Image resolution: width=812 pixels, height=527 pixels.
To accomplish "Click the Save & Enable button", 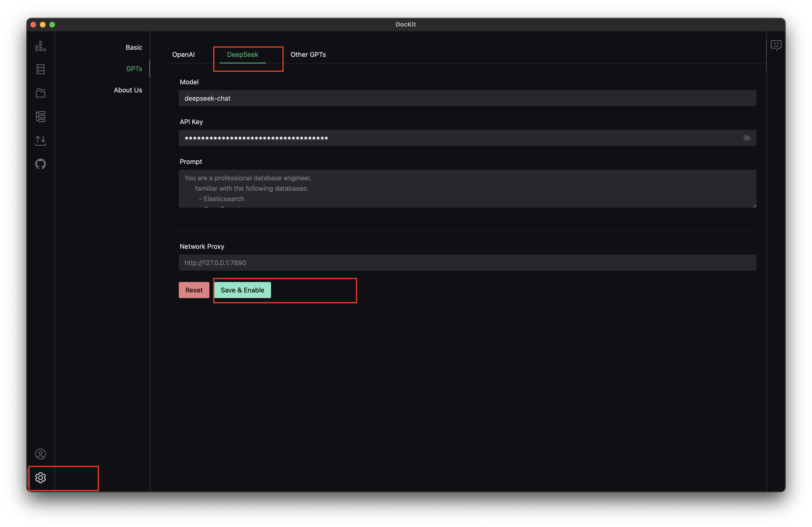I will (242, 290).
